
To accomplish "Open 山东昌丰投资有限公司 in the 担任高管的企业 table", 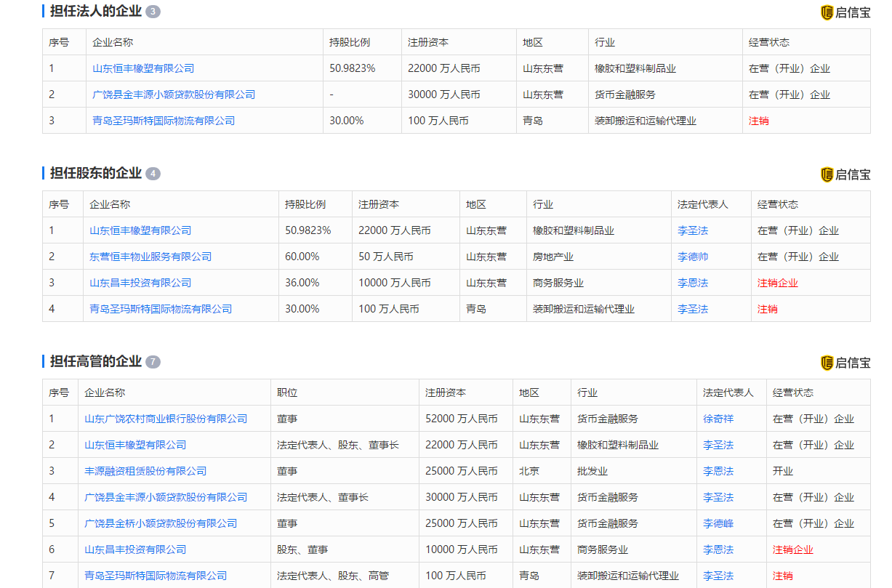I will pos(135,549).
